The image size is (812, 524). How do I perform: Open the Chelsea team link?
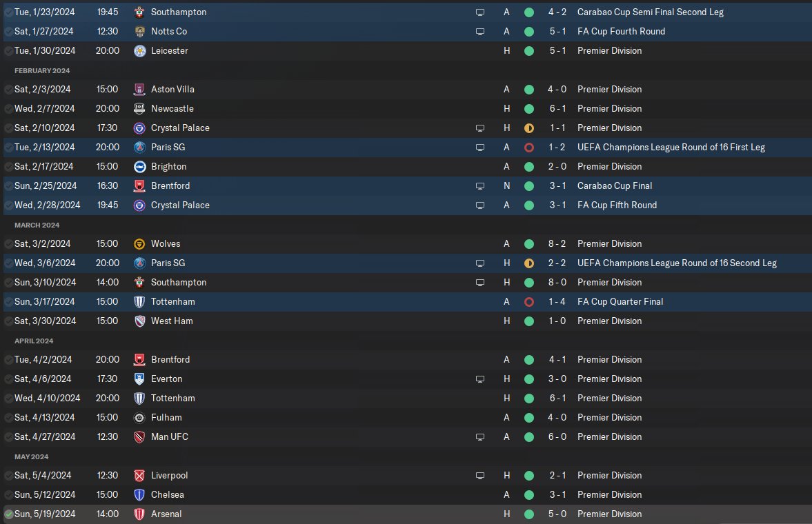pos(167,494)
